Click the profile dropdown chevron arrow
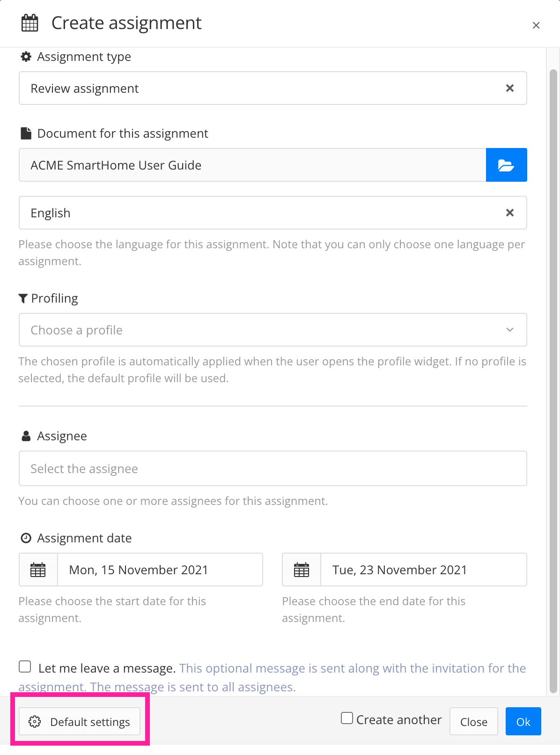This screenshot has height=755, width=560. (x=510, y=330)
